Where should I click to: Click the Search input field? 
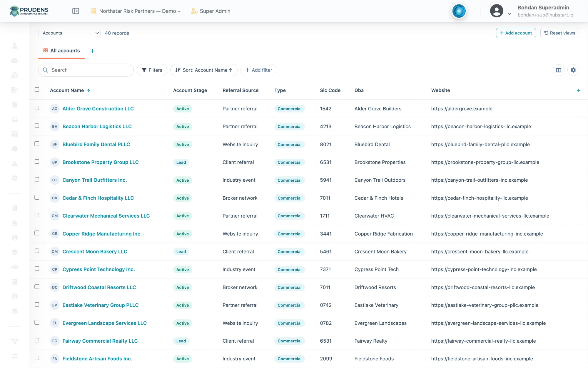(86, 70)
